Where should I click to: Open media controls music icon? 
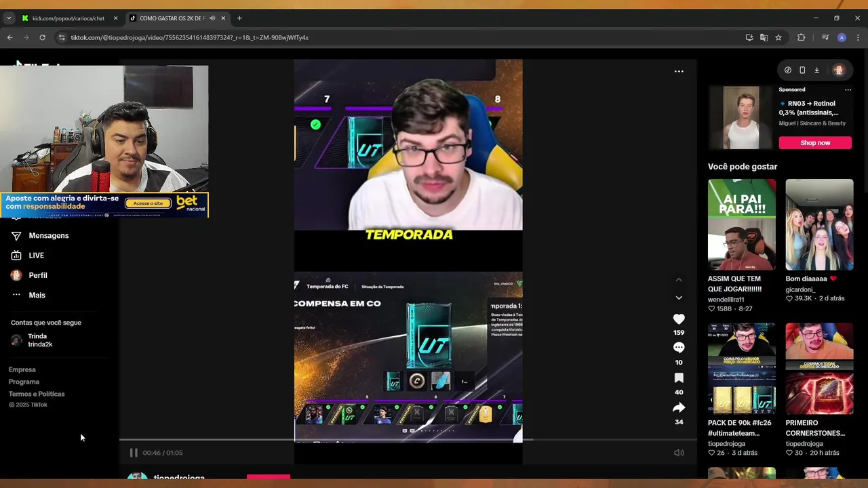(x=825, y=37)
